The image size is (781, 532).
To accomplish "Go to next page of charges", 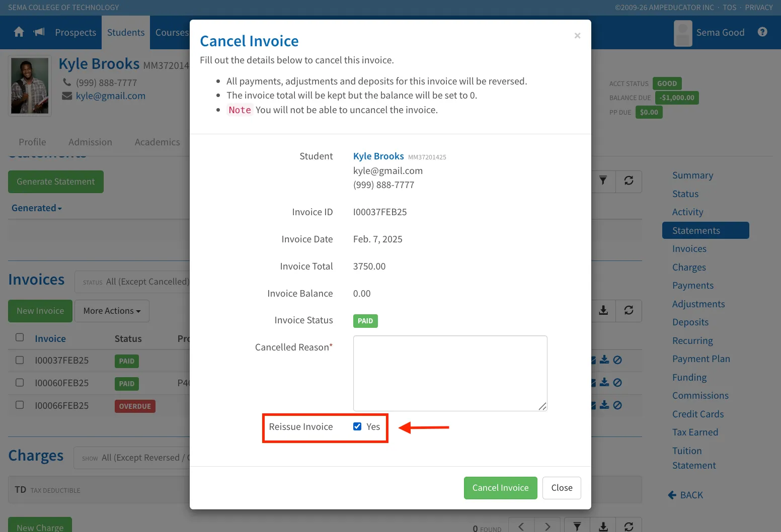I will tap(547, 526).
